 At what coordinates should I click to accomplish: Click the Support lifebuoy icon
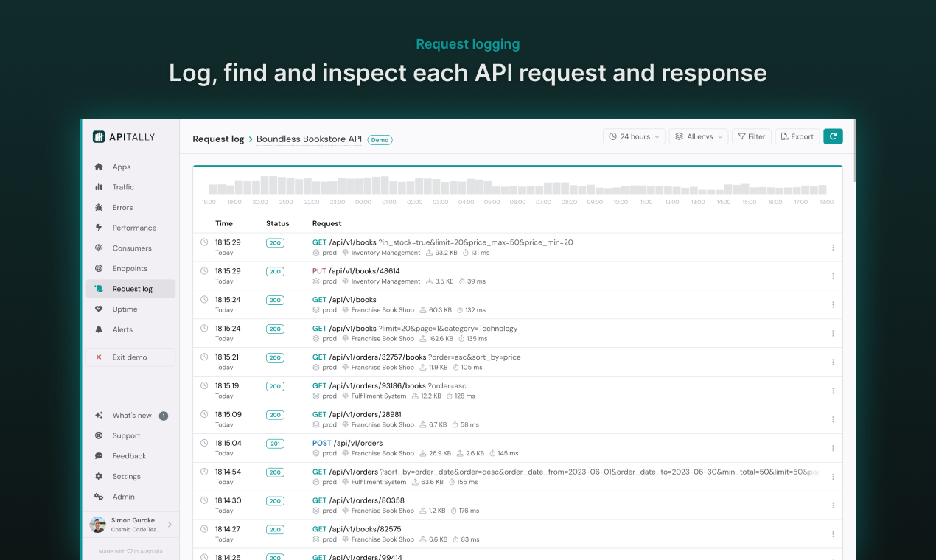coord(99,435)
